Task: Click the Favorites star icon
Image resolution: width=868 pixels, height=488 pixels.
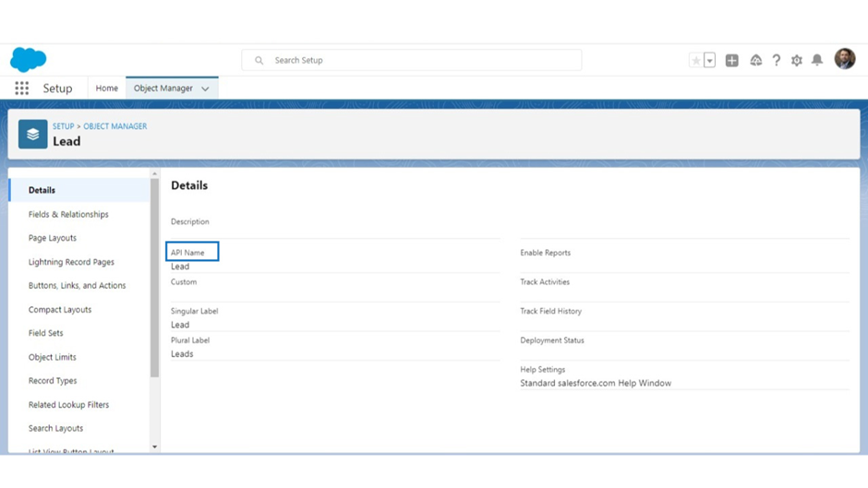Action: click(x=696, y=60)
